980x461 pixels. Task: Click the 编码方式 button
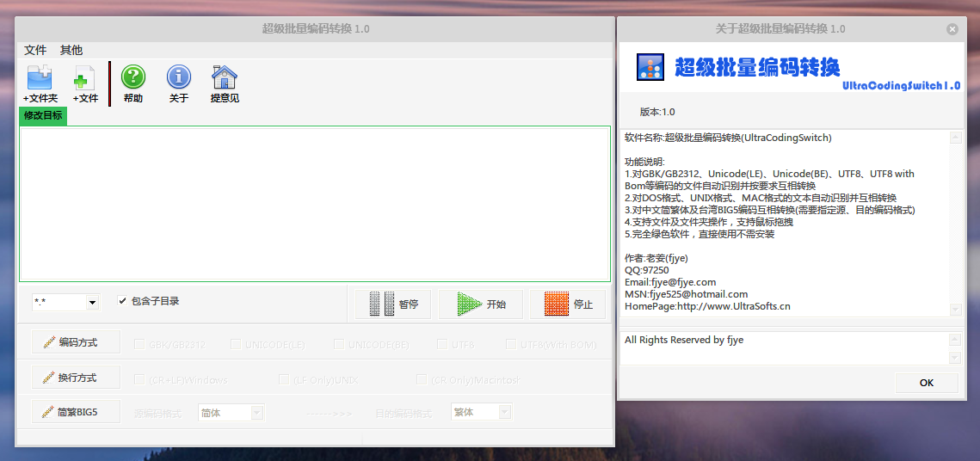coord(76,342)
